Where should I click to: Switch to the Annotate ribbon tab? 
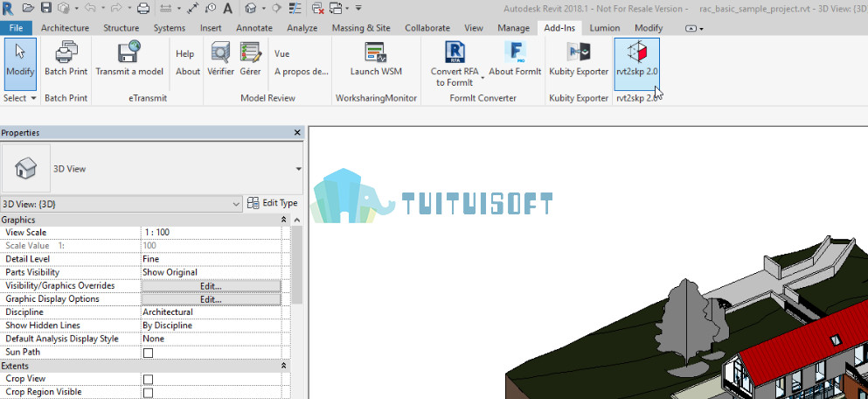pyautogui.click(x=254, y=28)
